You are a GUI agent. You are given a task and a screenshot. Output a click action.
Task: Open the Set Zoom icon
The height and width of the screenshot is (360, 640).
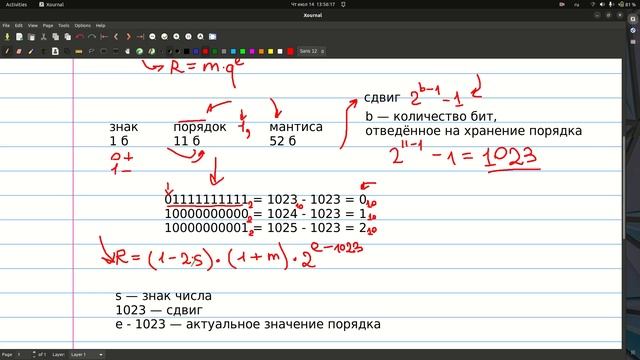[200, 37]
